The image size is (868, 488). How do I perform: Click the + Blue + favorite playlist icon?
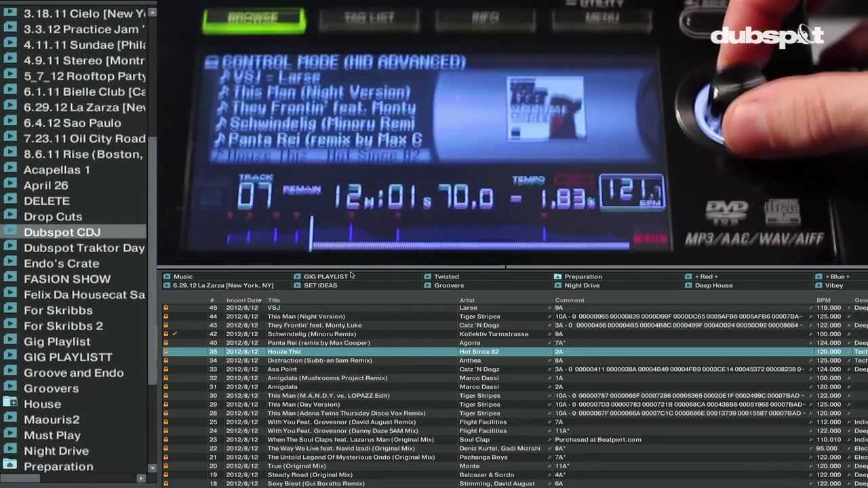coord(818,277)
